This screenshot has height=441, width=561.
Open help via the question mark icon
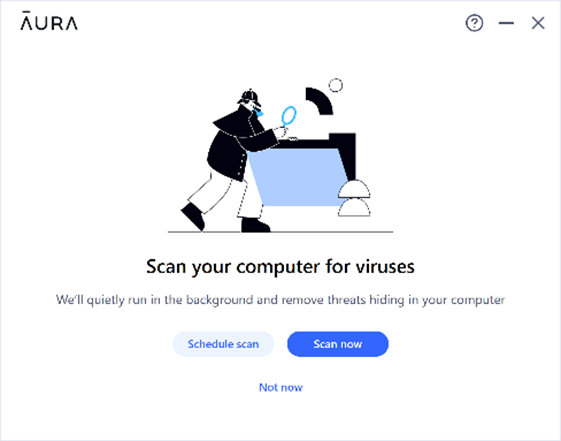click(474, 23)
